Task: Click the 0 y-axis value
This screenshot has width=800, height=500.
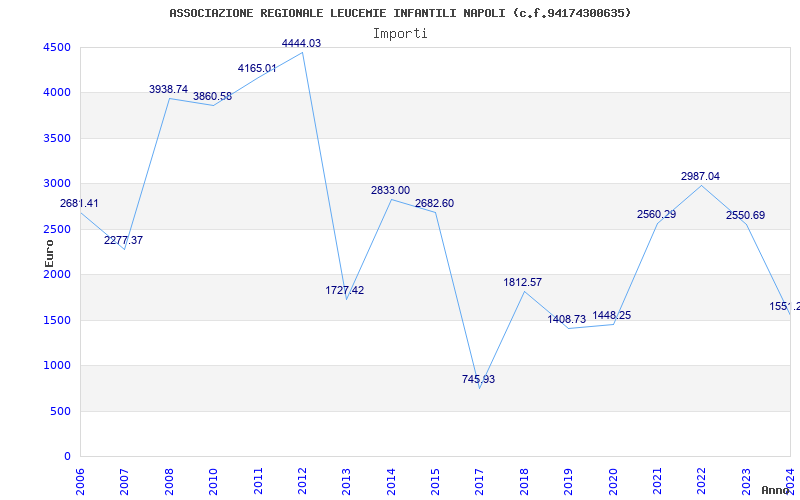Action: (x=67, y=457)
